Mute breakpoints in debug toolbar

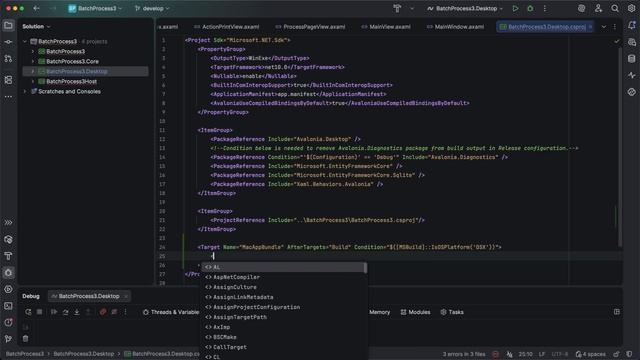point(114,312)
